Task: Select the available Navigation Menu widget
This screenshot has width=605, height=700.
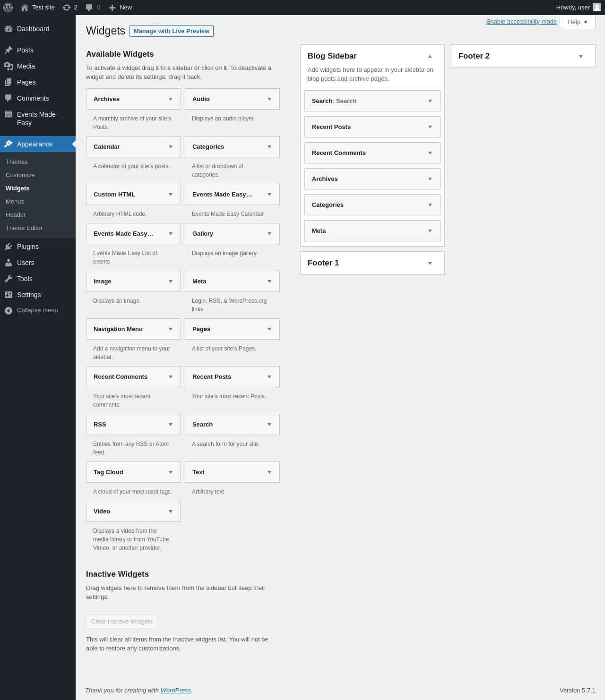Action: coord(133,329)
